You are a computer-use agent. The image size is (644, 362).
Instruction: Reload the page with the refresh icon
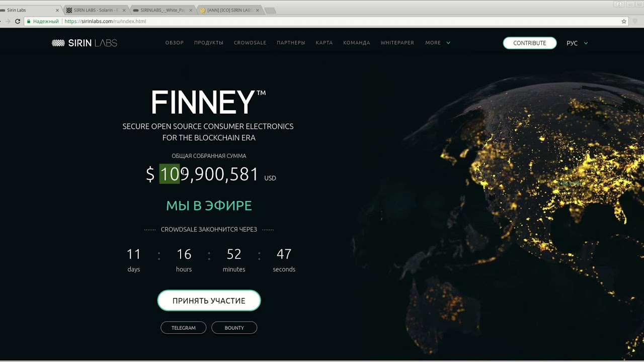(x=18, y=22)
